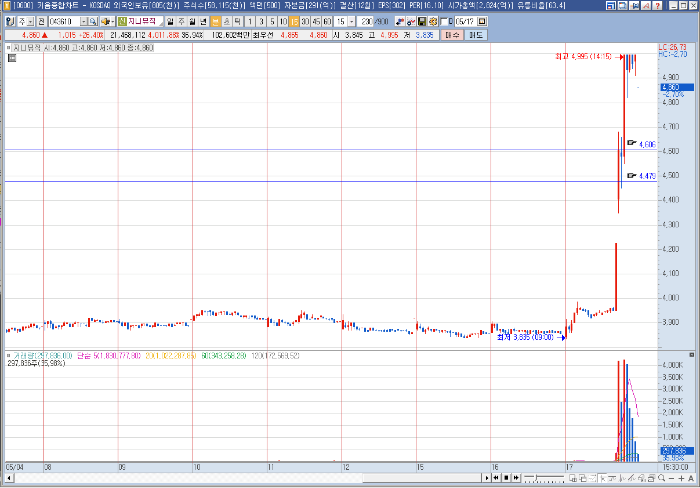Click the A auto-scale icon in the bottom bar

tap(691, 478)
